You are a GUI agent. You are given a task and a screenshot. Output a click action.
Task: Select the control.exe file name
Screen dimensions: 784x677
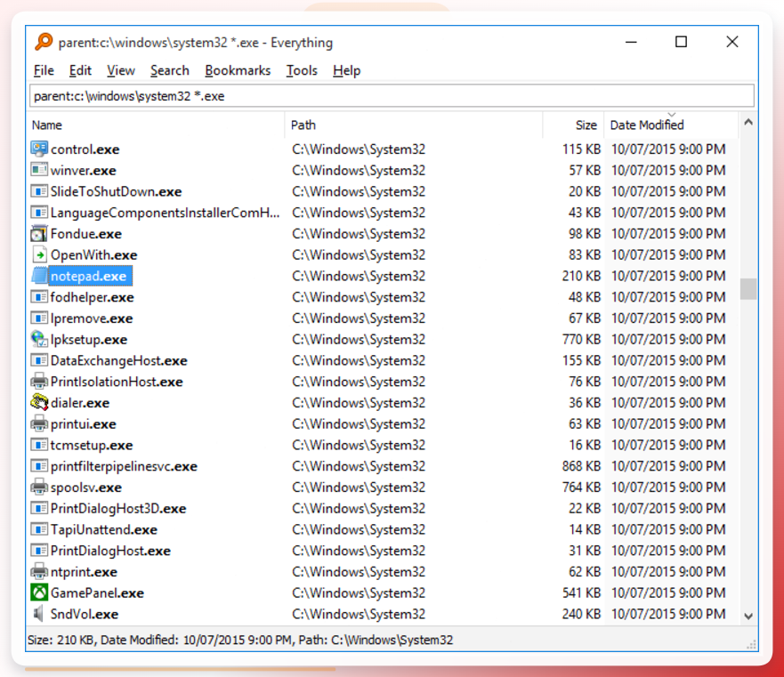coord(85,149)
